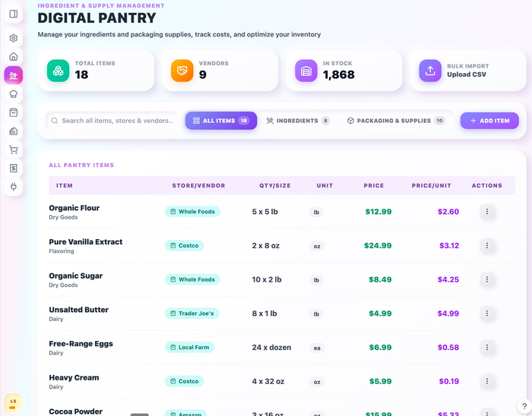Open cake slice icon in sidebar
The width and height of the screenshot is (532, 416).
tap(14, 131)
